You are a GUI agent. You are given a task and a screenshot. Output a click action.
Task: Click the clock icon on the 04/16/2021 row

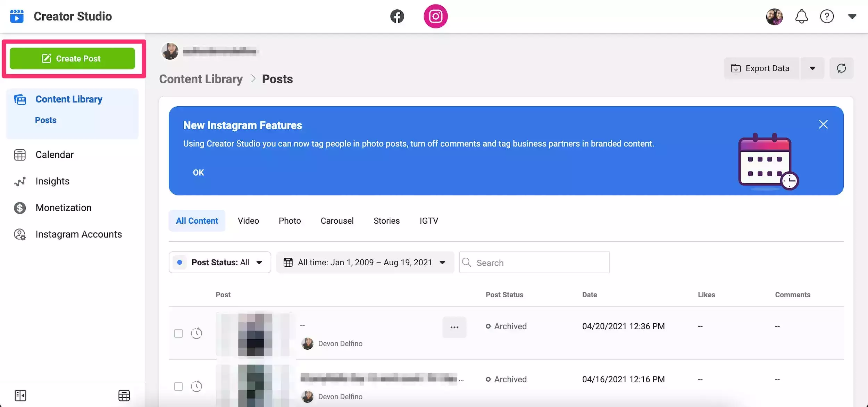pos(197,386)
